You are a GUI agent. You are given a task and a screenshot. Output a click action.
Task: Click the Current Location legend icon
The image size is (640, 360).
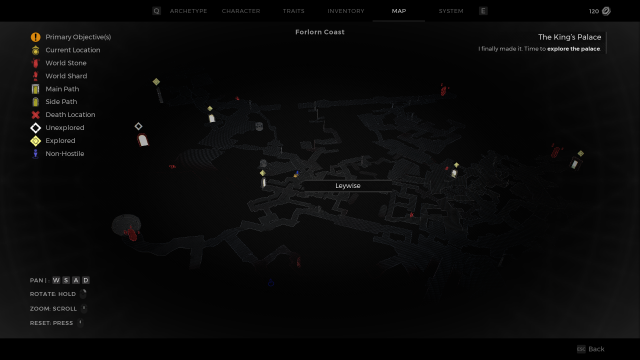click(x=36, y=50)
